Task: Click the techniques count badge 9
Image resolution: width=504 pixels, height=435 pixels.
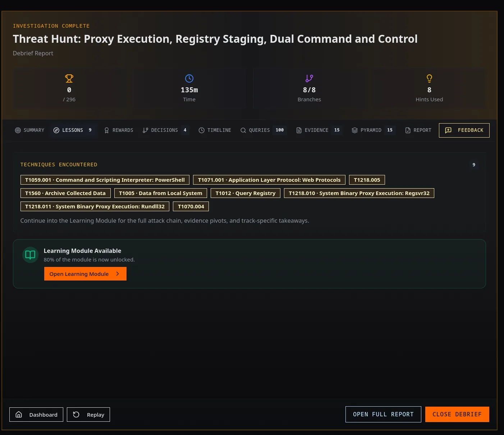Action: (474, 165)
